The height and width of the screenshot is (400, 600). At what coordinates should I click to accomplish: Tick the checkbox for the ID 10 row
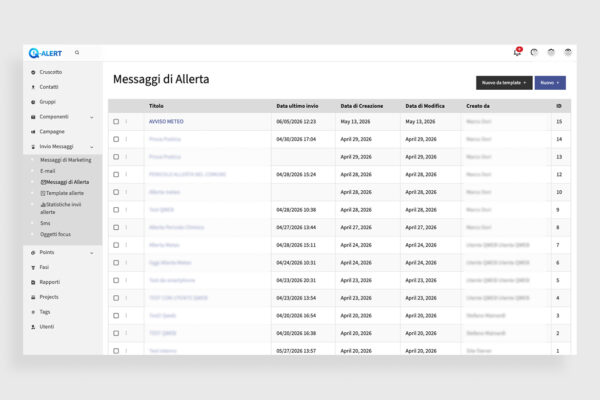pos(116,192)
